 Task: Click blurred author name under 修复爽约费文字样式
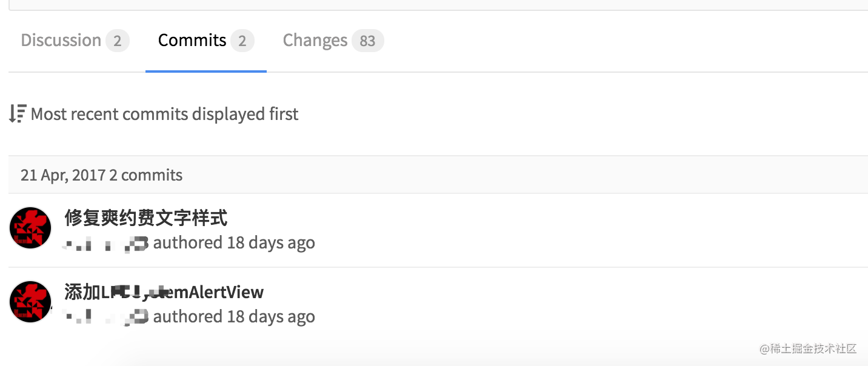106,244
